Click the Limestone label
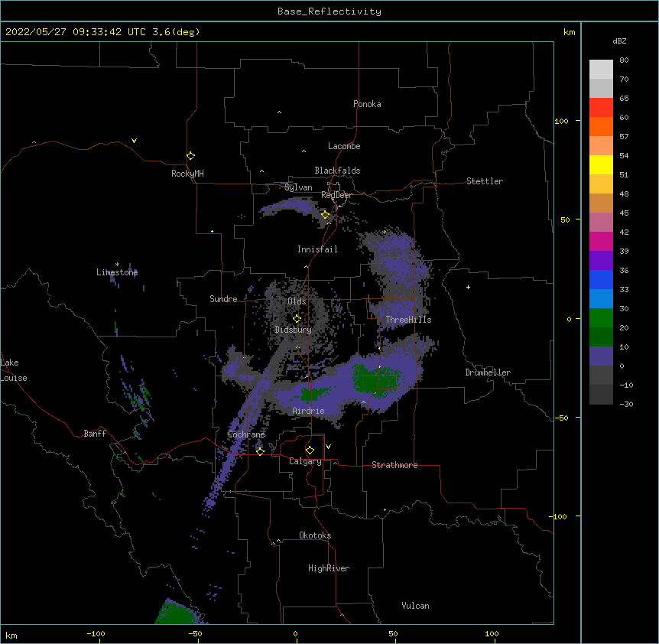This screenshot has height=644, width=659. 117,272
